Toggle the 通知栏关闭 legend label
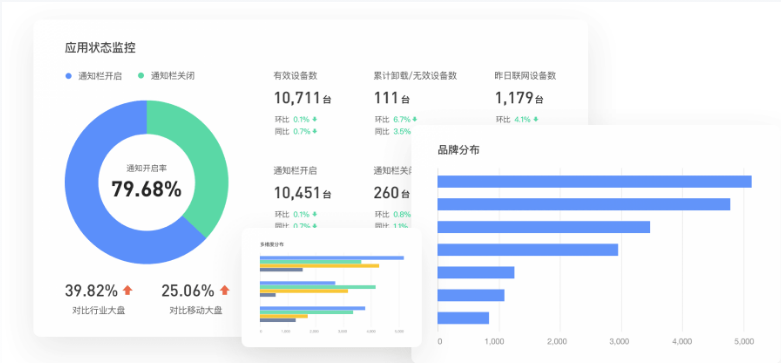 pyautogui.click(x=172, y=76)
